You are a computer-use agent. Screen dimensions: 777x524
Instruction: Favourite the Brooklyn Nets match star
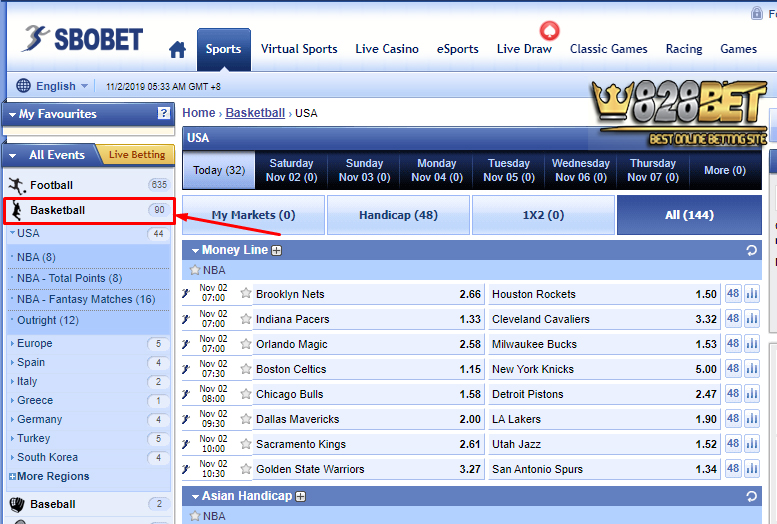coord(246,293)
